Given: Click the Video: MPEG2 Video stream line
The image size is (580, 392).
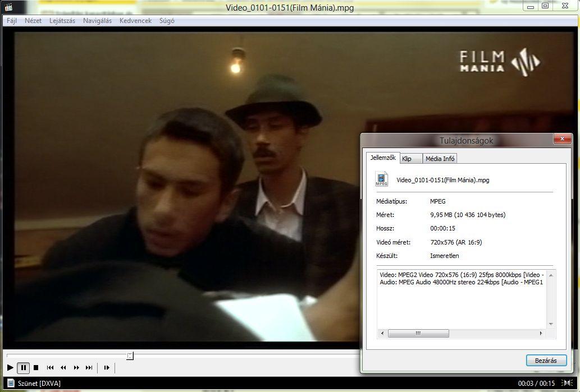Looking at the screenshot, I should 462,275.
